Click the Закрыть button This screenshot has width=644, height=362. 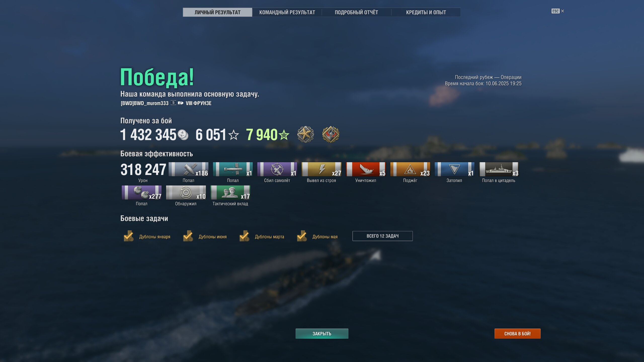coord(322,334)
